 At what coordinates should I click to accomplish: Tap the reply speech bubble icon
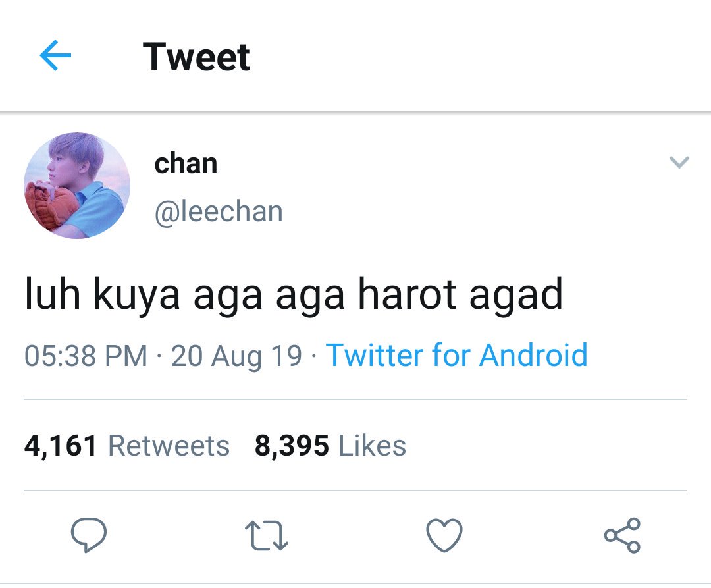pyautogui.click(x=89, y=535)
